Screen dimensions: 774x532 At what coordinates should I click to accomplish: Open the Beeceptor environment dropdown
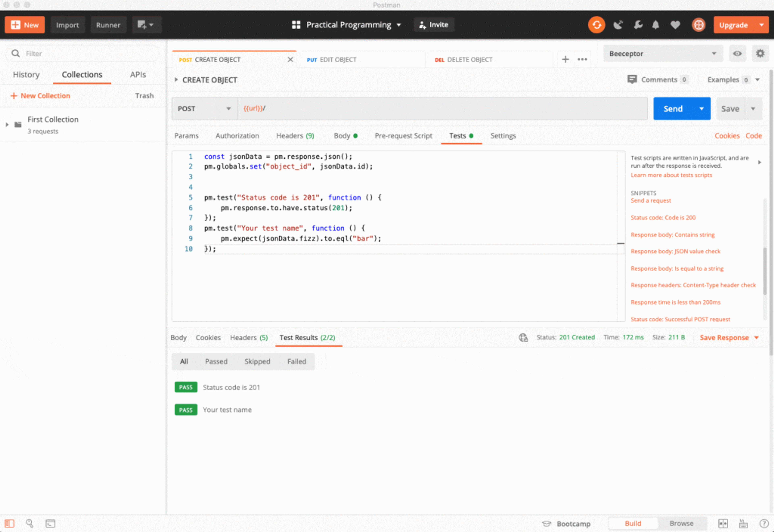tap(663, 53)
